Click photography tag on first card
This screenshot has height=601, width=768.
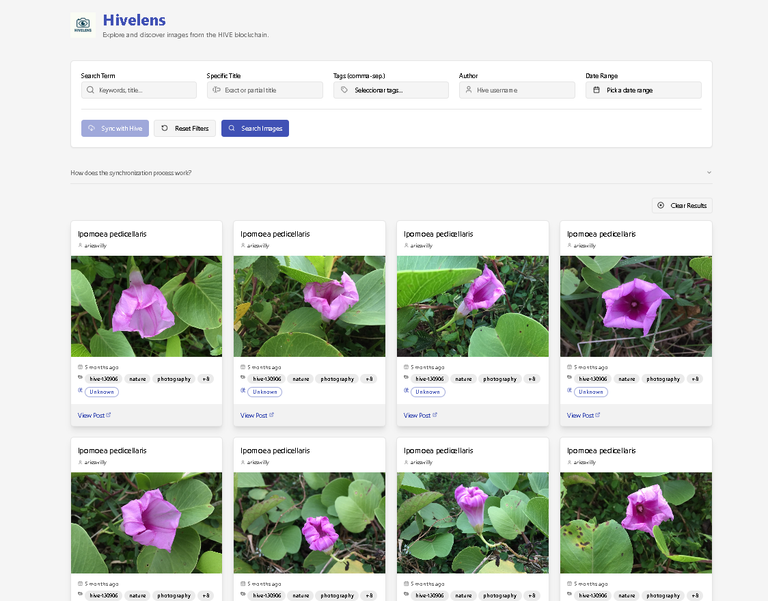(174, 379)
